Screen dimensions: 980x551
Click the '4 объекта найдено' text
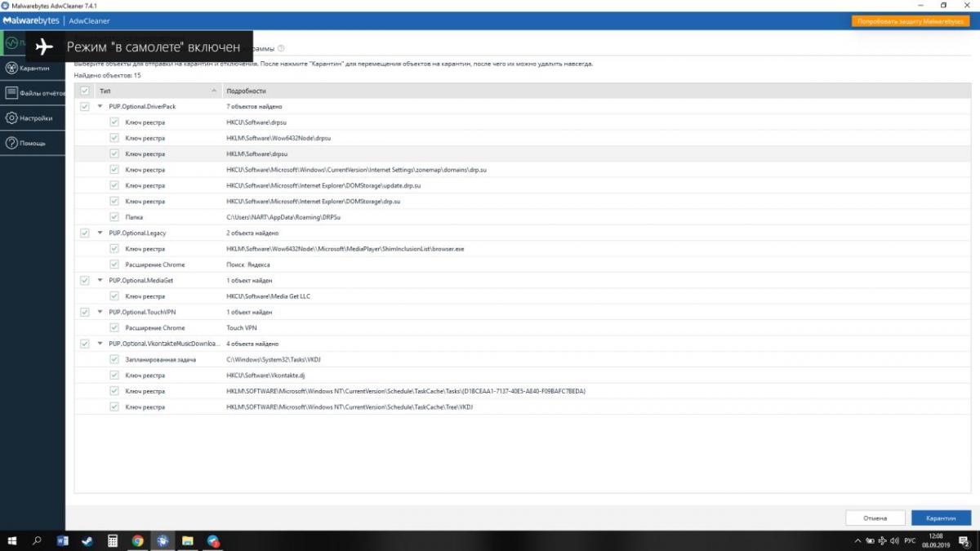(x=252, y=344)
